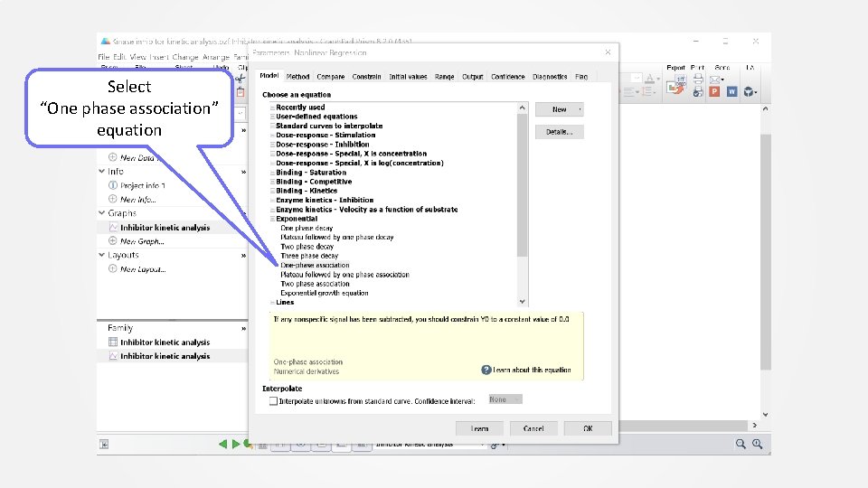The width and height of the screenshot is (868, 488).
Task: Click the New Graph plus icon
Action: (112, 240)
